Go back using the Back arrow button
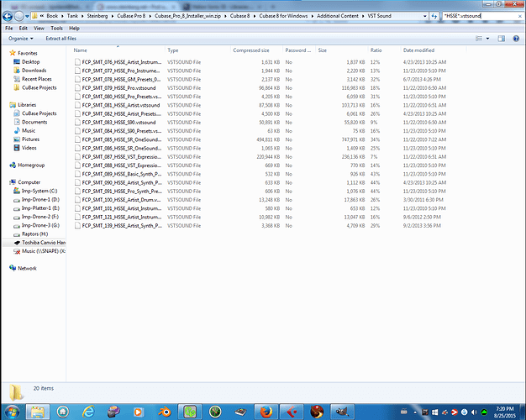Viewport: 526px width, 420px height. (8, 16)
